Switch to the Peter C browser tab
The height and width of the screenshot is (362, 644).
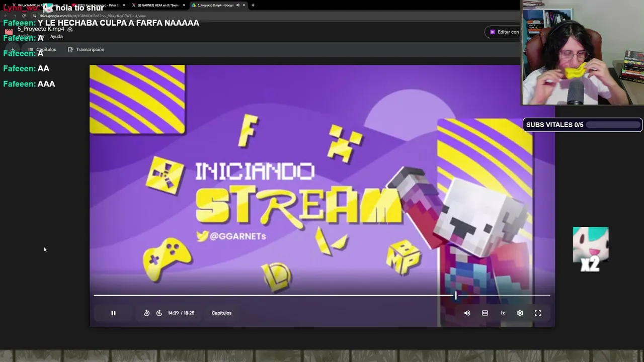98,5
